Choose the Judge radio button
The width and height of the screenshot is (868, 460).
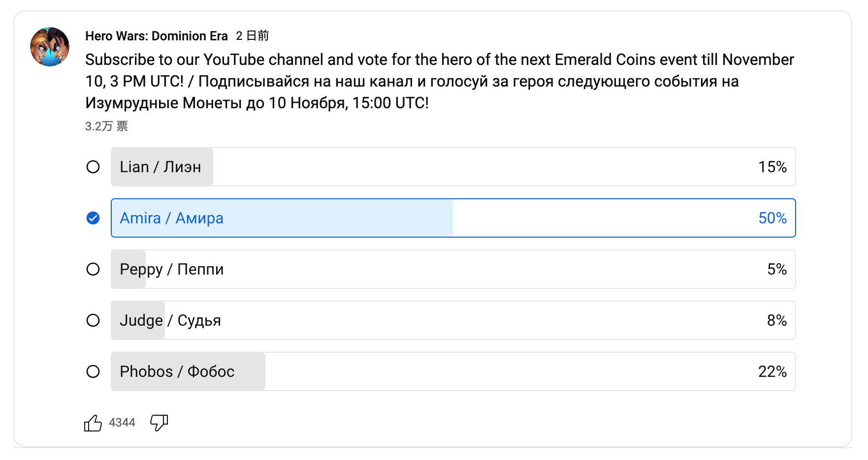tap(93, 320)
